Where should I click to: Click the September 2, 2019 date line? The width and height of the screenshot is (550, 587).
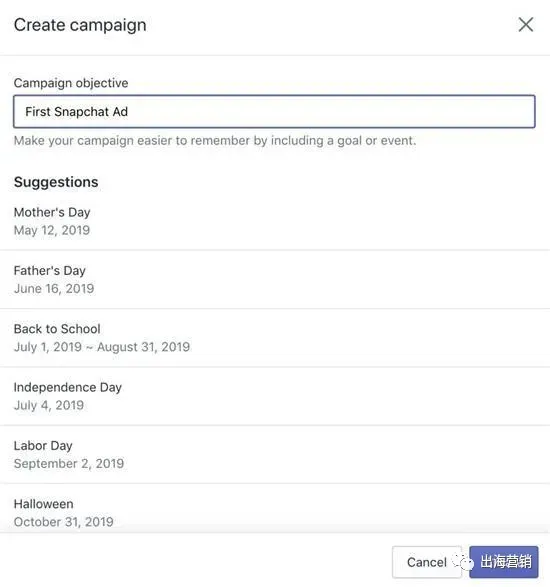click(69, 463)
